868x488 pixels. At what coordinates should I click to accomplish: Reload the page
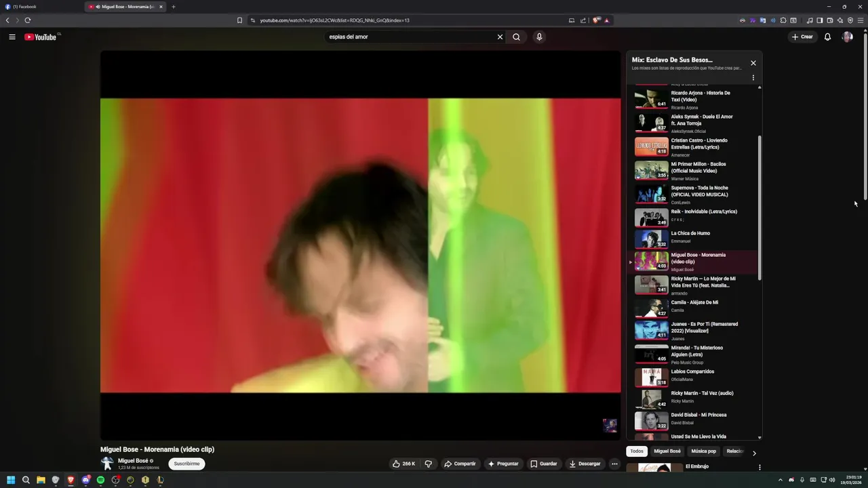(28, 20)
